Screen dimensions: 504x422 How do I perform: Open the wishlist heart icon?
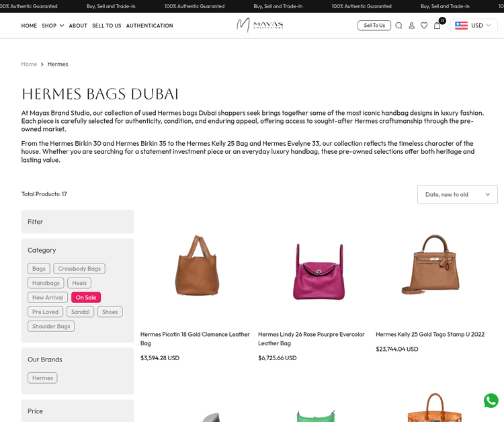pyautogui.click(x=424, y=26)
